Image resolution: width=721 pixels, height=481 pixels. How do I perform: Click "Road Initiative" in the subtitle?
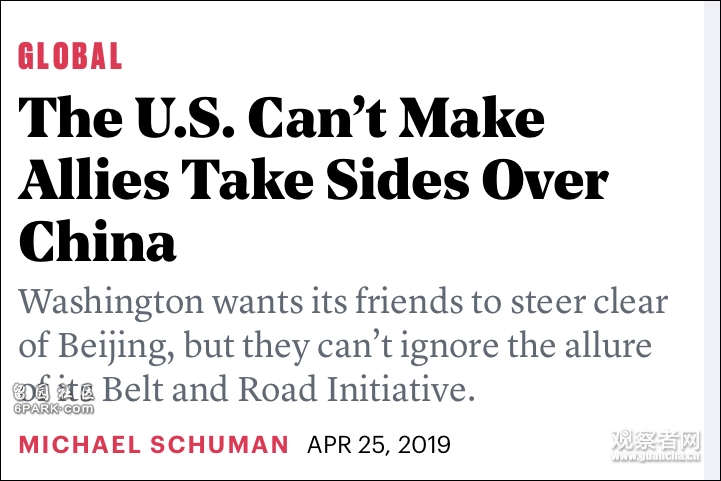tap(356, 389)
